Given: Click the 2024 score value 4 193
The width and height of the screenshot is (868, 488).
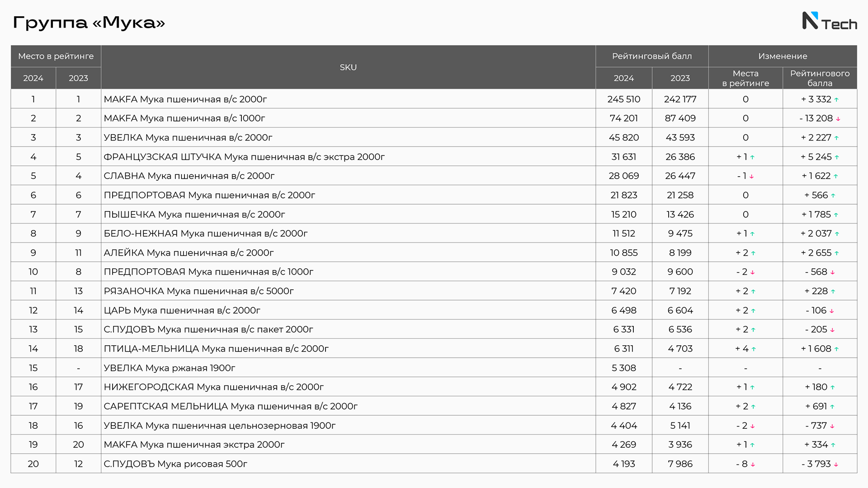Looking at the screenshot, I should (624, 464).
